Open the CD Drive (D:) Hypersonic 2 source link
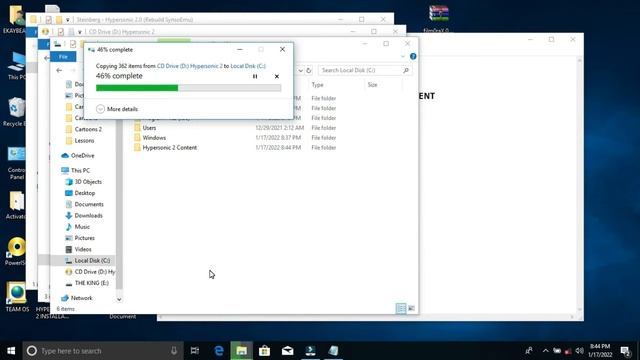Image resolution: width=640 pixels, height=360 pixels. pos(190,66)
